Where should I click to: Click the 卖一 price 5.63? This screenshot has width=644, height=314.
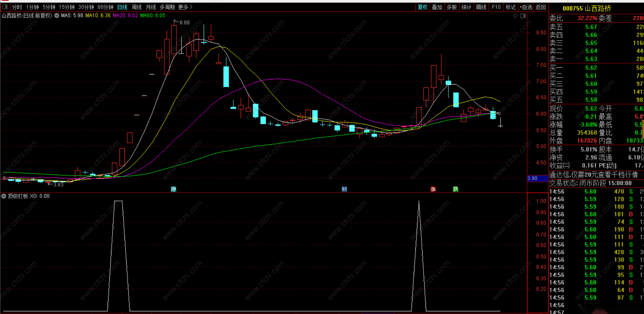coord(591,59)
